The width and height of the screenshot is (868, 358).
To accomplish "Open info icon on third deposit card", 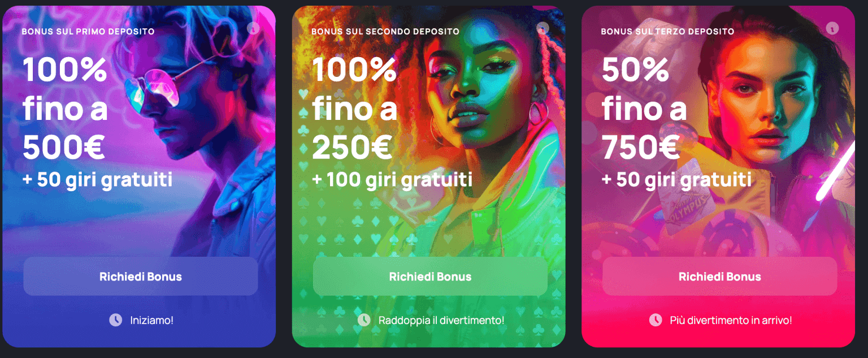I will (832, 28).
